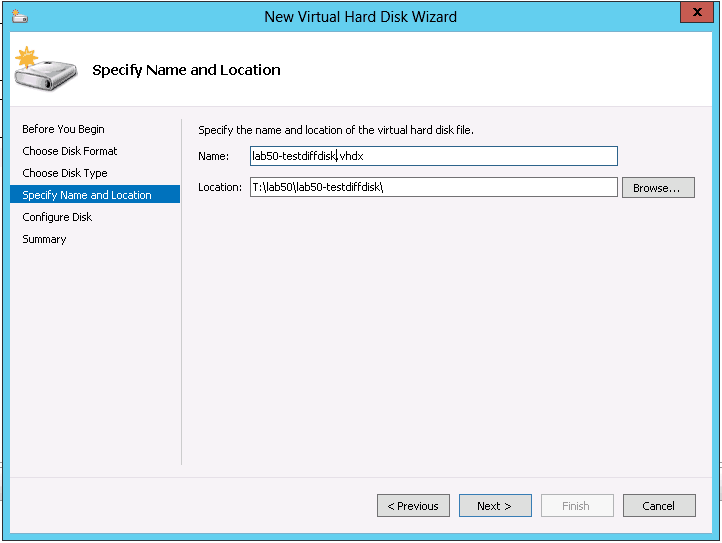Close the New Virtual Hard Disk Wizard
This screenshot has width=722, height=543.
click(x=694, y=13)
